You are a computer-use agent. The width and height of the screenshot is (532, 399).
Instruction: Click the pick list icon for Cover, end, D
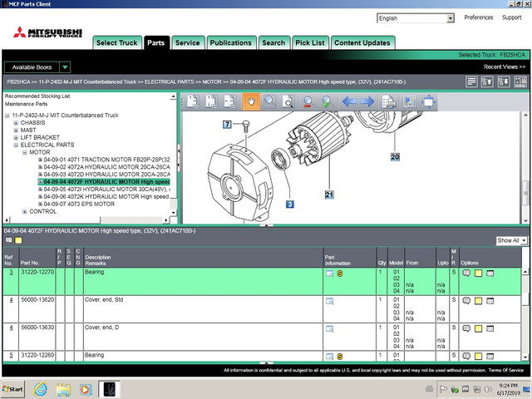490,328
